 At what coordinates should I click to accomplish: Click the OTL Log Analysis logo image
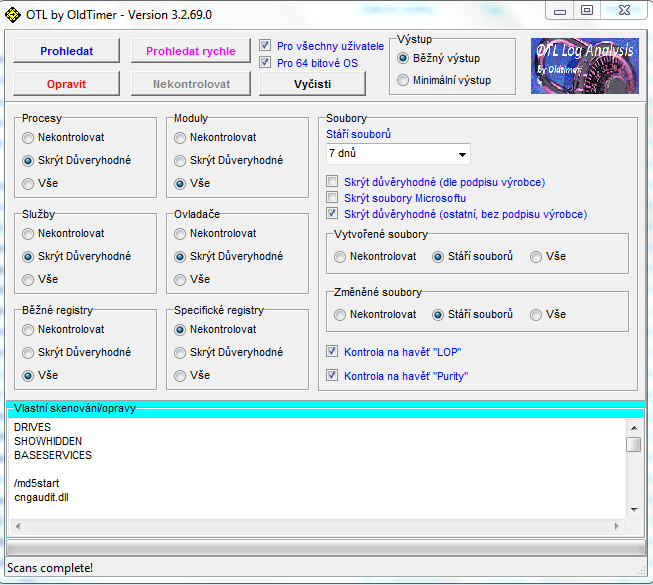(x=584, y=66)
